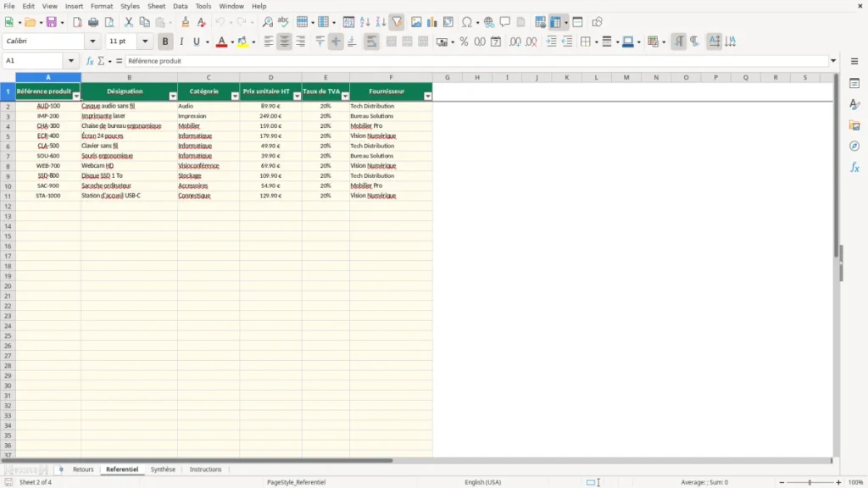Open filter dropdown for Désignation column
This screenshot has width=868, height=488.
tap(173, 97)
